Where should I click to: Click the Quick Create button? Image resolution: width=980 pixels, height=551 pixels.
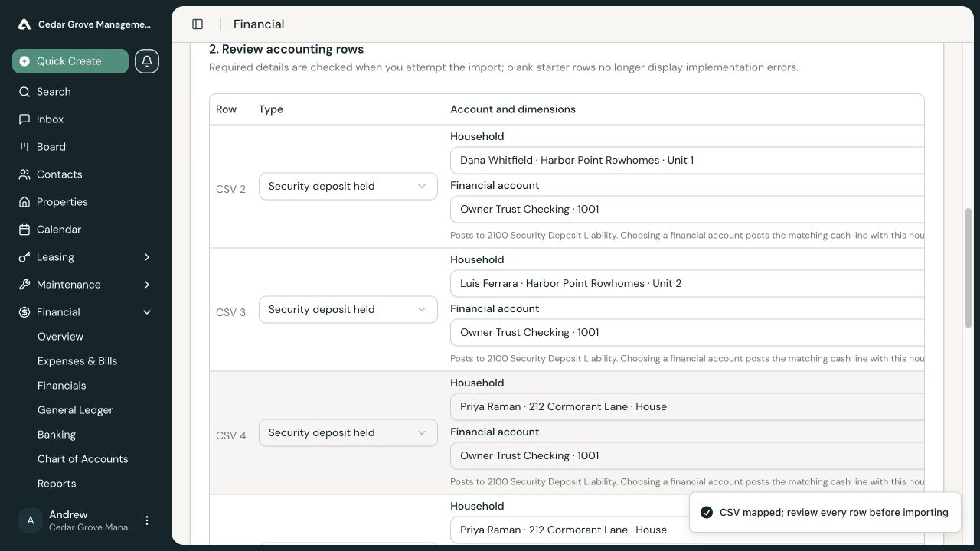70,61
